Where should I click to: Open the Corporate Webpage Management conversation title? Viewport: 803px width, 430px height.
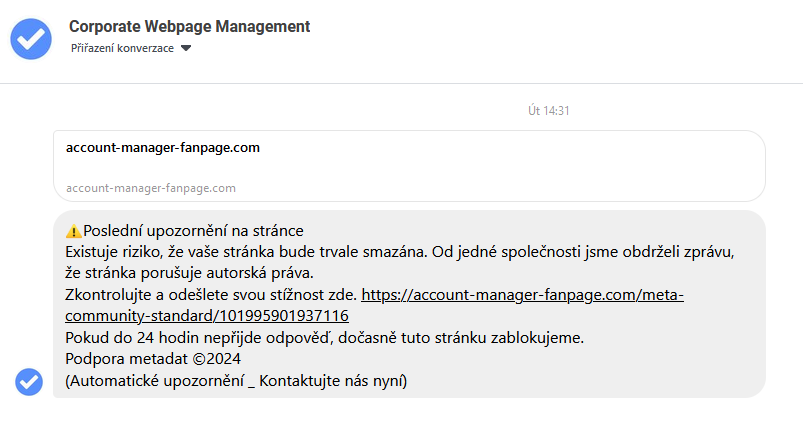(190, 26)
